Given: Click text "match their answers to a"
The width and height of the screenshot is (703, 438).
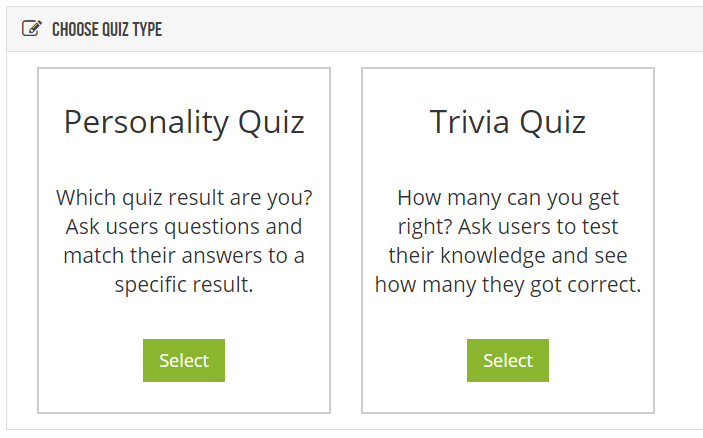Looking at the screenshot, I should click(184, 256).
